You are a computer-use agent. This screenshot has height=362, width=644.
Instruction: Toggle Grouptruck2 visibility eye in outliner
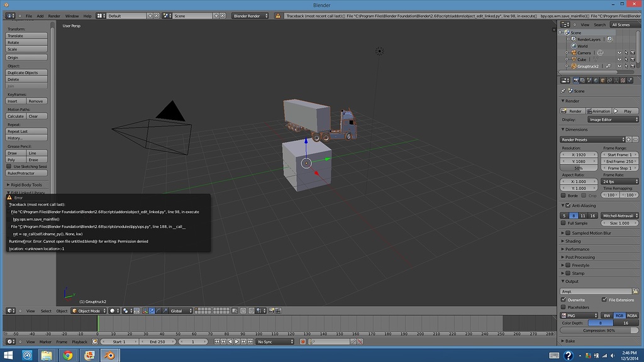coord(619,66)
